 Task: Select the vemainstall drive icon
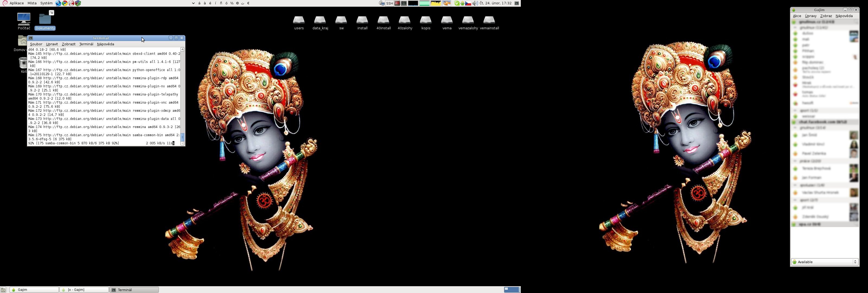point(489,23)
